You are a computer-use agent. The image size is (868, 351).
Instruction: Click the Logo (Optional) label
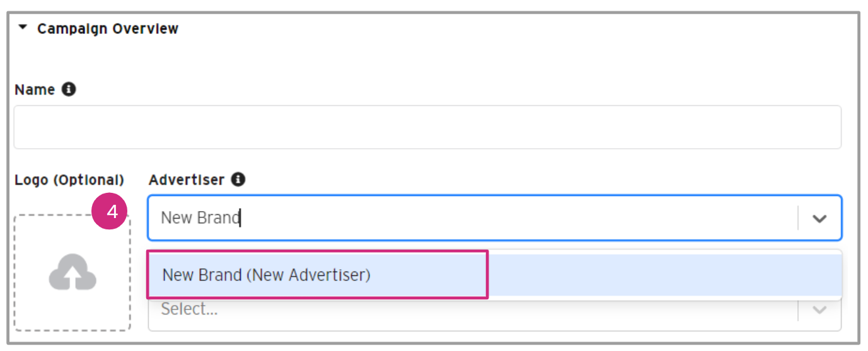tap(69, 180)
